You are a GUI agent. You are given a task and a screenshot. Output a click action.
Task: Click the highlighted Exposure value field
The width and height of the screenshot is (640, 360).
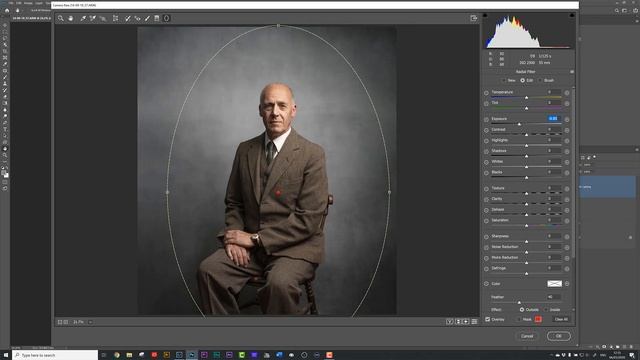553,119
